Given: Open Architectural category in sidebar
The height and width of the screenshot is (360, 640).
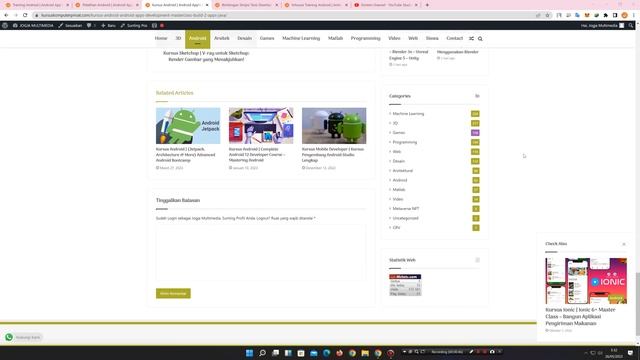Looking at the screenshot, I should coord(402,171).
